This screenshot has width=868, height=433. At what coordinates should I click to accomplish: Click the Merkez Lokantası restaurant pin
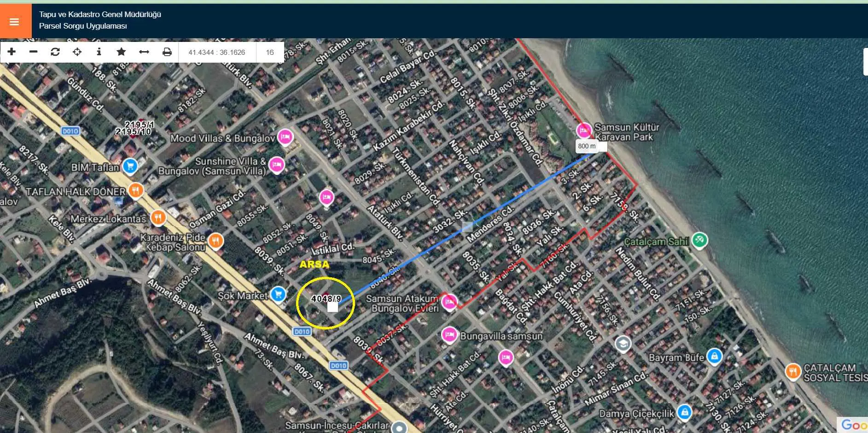coord(158,217)
